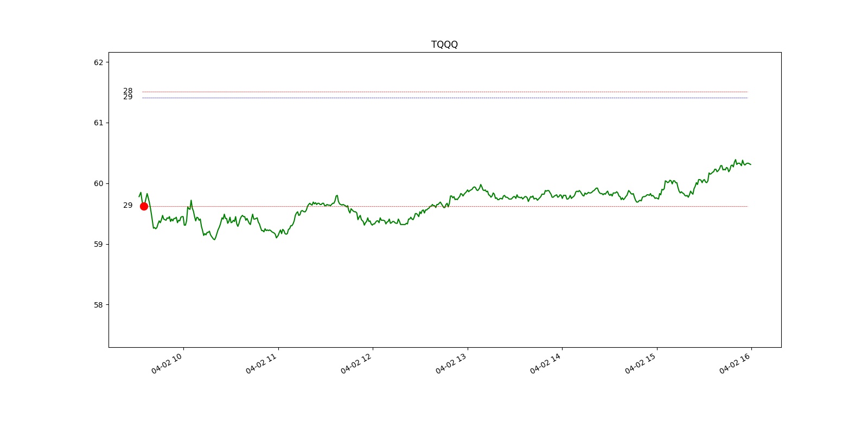Click the x-axis label 04-02 11
The image size is (868, 434).
[261, 363]
